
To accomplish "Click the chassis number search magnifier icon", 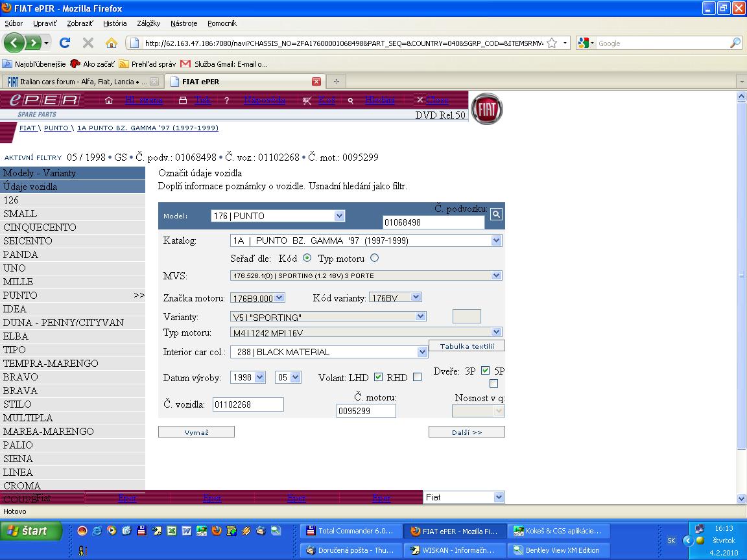I will [496, 215].
